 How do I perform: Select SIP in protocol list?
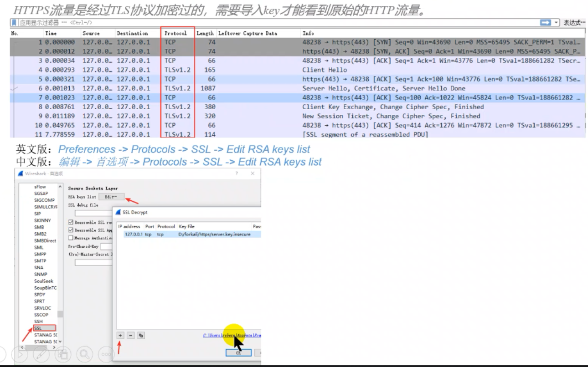pyautogui.click(x=37, y=214)
